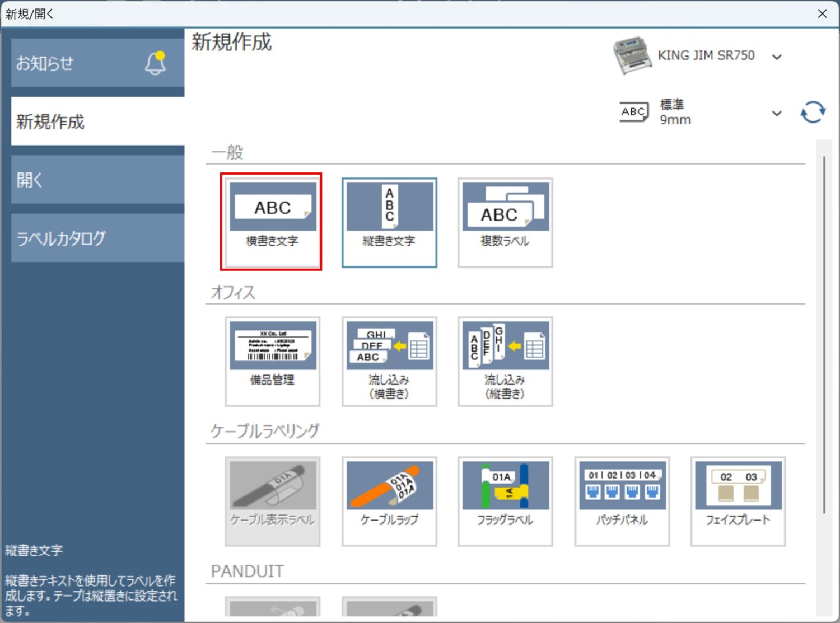Pick the 流し込み(縦書き) template

505,362
